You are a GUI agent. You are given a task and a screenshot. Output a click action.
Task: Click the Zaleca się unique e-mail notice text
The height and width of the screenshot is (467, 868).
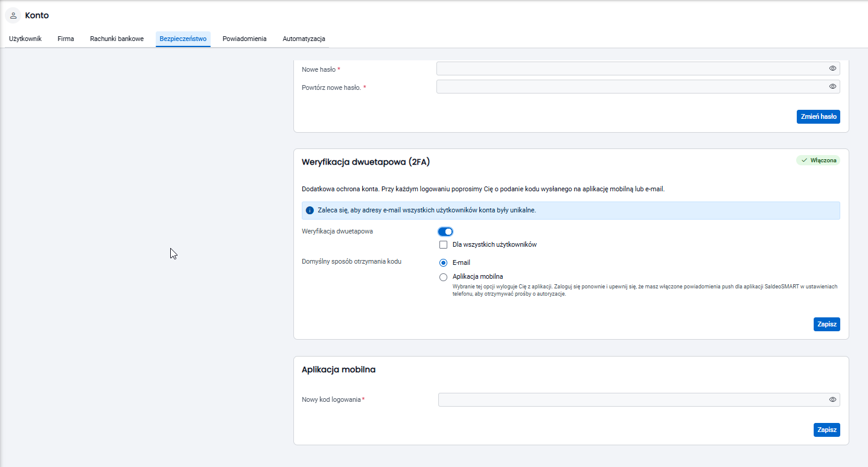coord(427,211)
